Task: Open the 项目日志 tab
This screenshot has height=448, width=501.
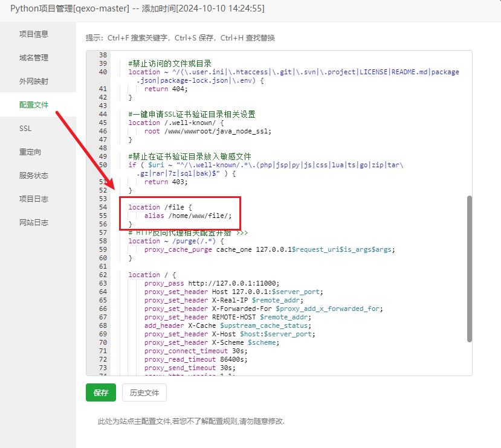Action: pos(34,199)
